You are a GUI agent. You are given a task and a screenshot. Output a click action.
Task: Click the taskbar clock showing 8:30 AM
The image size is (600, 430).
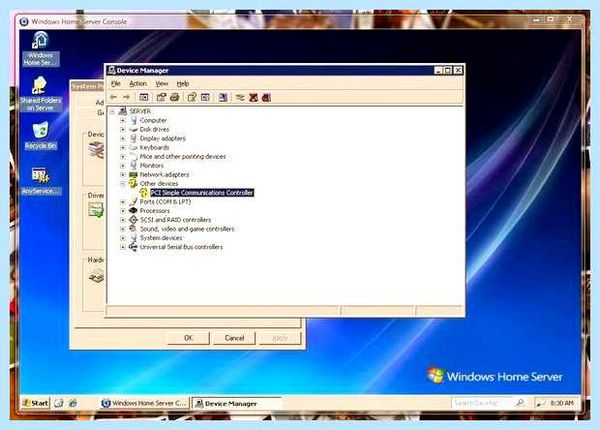[x=562, y=403]
